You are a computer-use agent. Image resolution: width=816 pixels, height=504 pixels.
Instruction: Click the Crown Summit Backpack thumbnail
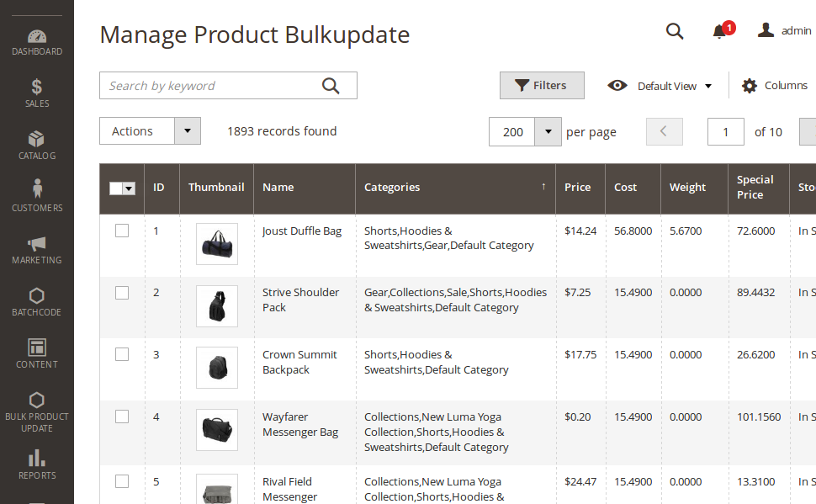click(x=216, y=368)
